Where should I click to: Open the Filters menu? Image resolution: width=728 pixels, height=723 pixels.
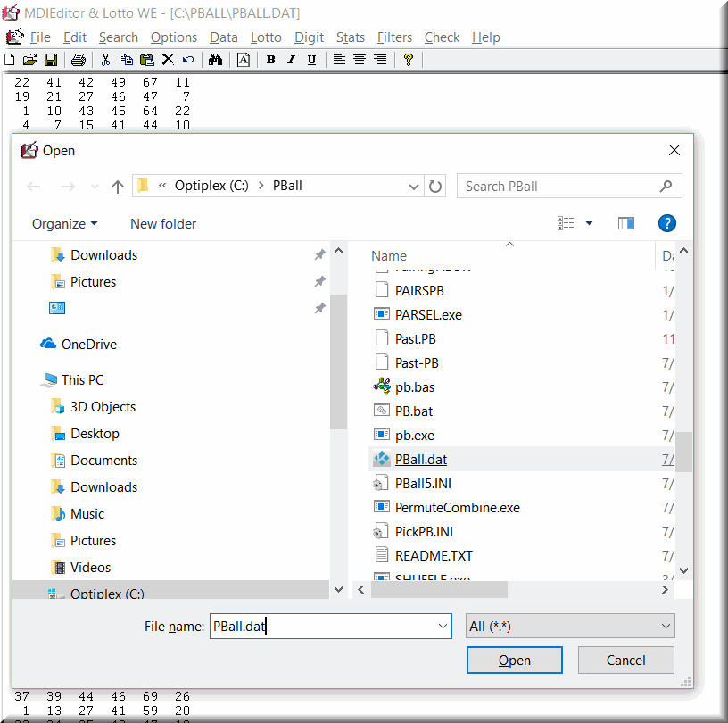point(394,37)
